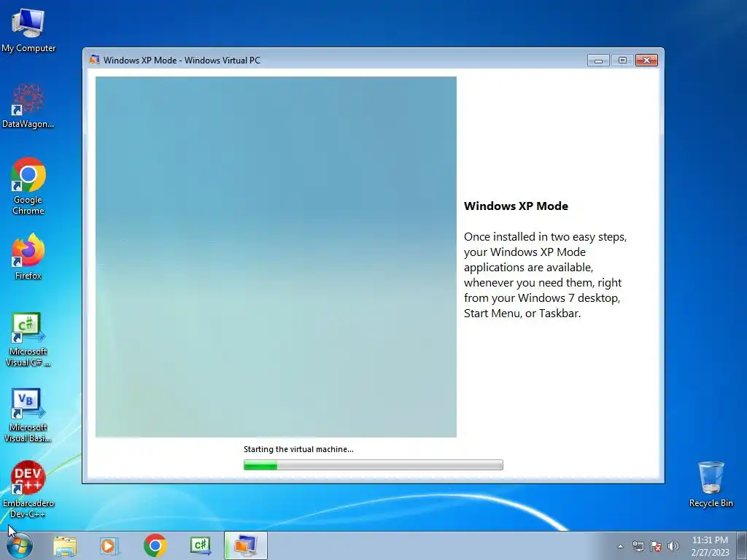Image resolution: width=747 pixels, height=560 pixels.
Task: Show hidden system tray icons
Action: 620,546
